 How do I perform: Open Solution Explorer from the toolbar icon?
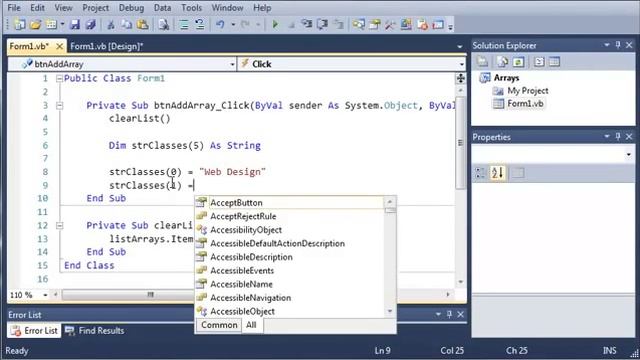click(358, 25)
